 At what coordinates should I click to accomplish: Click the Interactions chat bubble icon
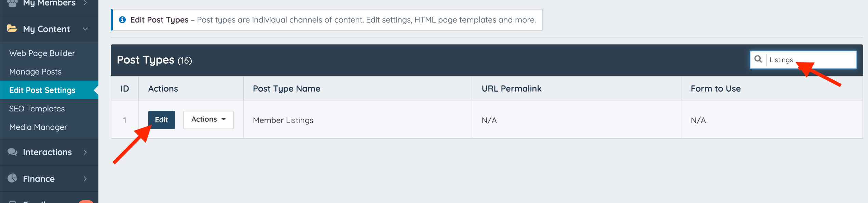pyautogui.click(x=13, y=152)
